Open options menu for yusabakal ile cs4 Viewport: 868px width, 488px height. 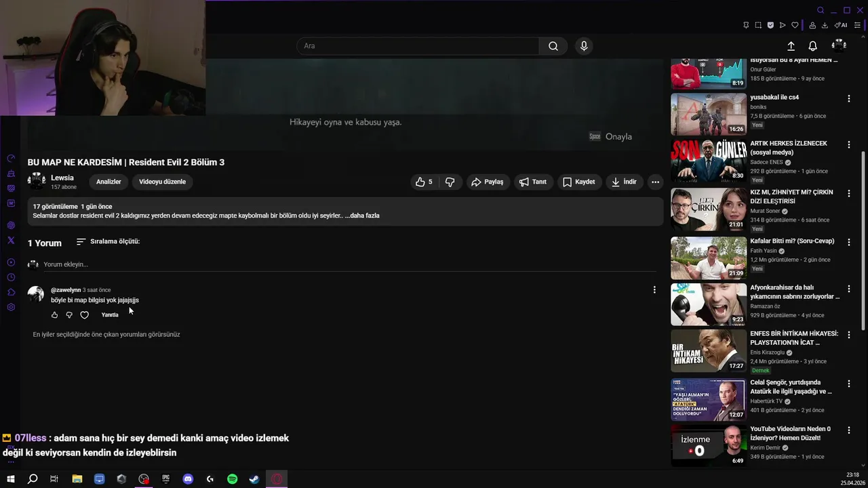[848, 98]
